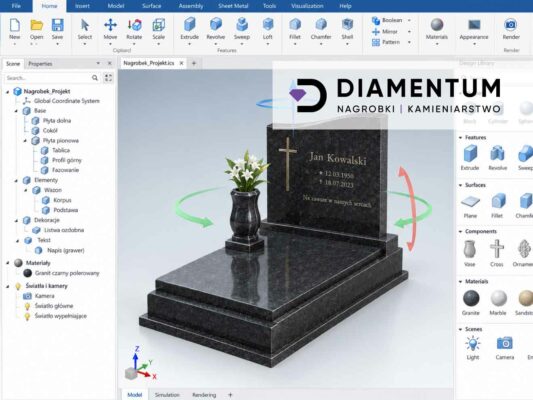Add Plane surface from library
This screenshot has width=533, height=400.
click(x=470, y=201)
